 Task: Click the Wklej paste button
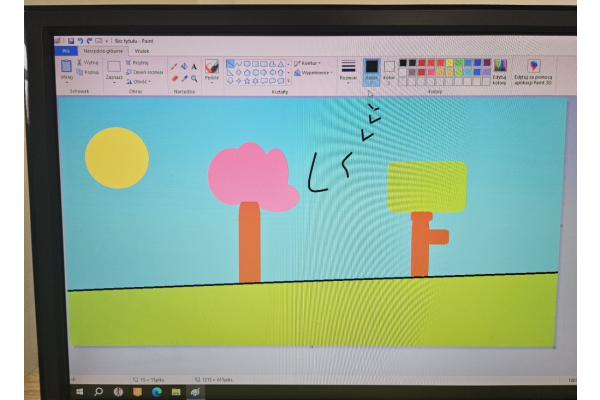67,69
